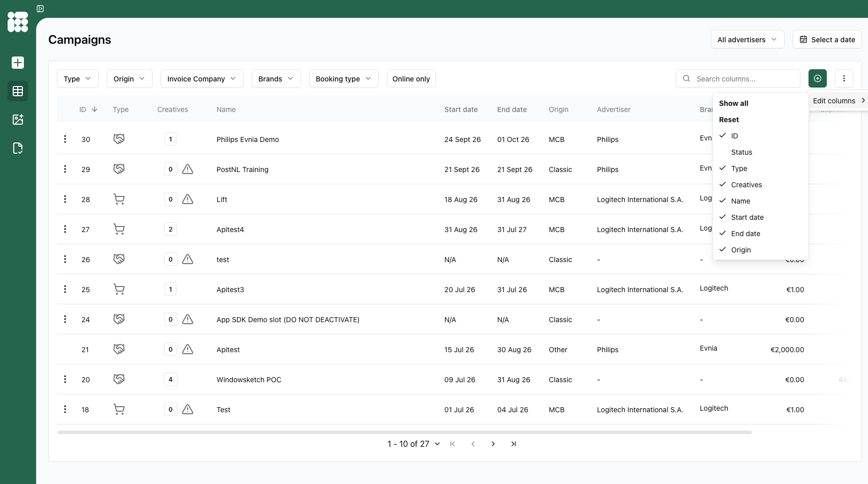Click the sidebar collapse toggle icon
Image resolution: width=868 pixels, height=484 pixels.
pyautogui.click(x=40, y=9)
